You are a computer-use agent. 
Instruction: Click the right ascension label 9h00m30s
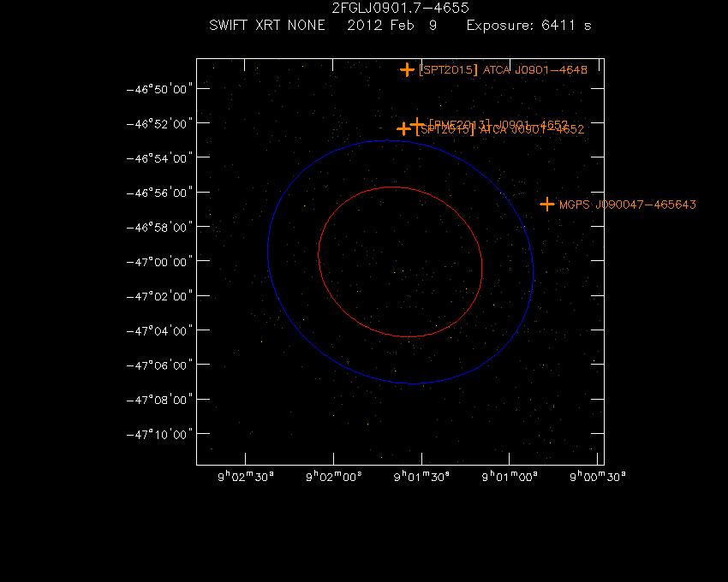[x=598, y=476]
